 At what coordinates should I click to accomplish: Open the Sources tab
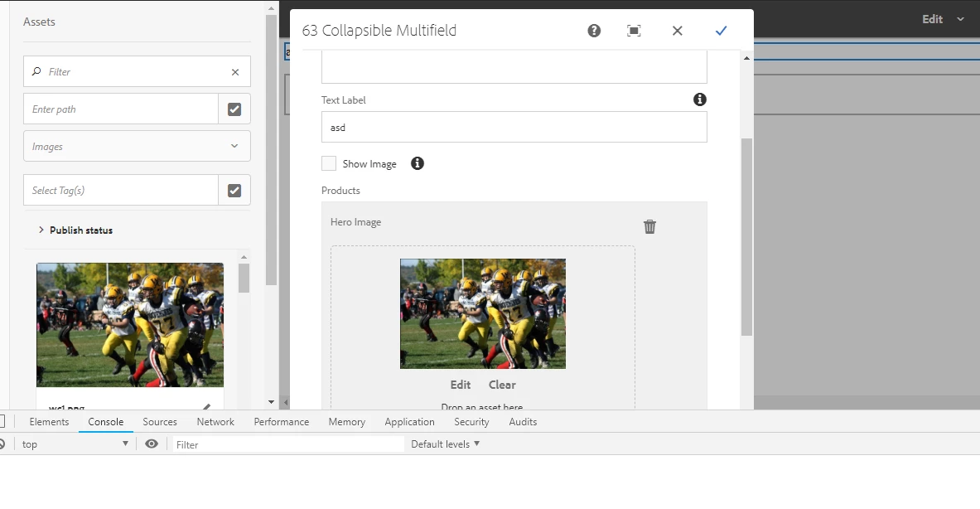(159, 421)
